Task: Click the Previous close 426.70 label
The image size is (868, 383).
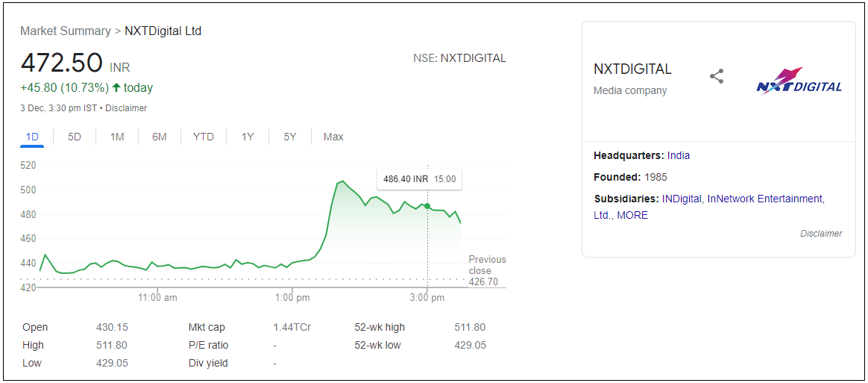Action: (x=487, y=270)
